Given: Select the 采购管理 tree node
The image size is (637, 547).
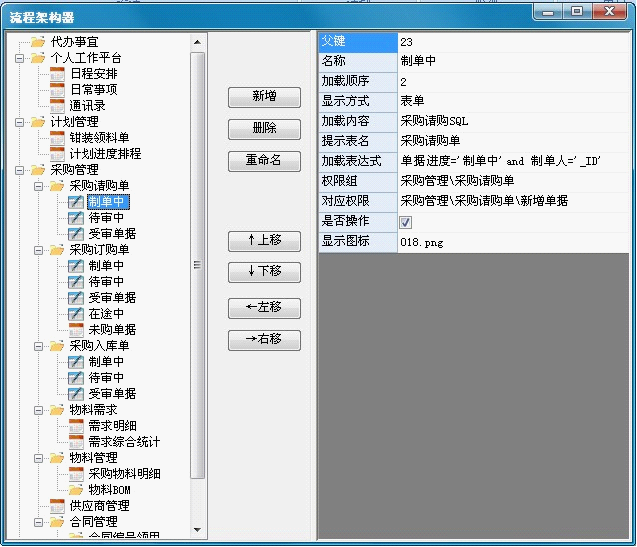Looking at the screenshot, I should [x=74, y=170].
